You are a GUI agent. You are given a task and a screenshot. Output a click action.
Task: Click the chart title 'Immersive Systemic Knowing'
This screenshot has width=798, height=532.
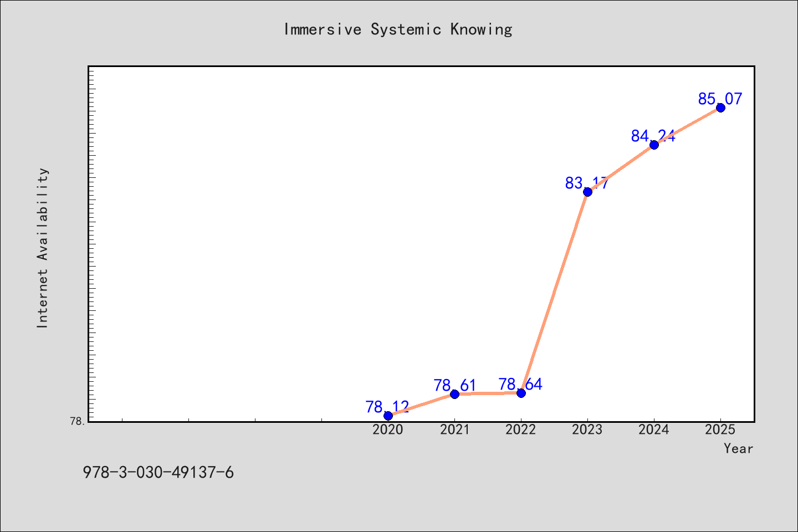point(398,29)
